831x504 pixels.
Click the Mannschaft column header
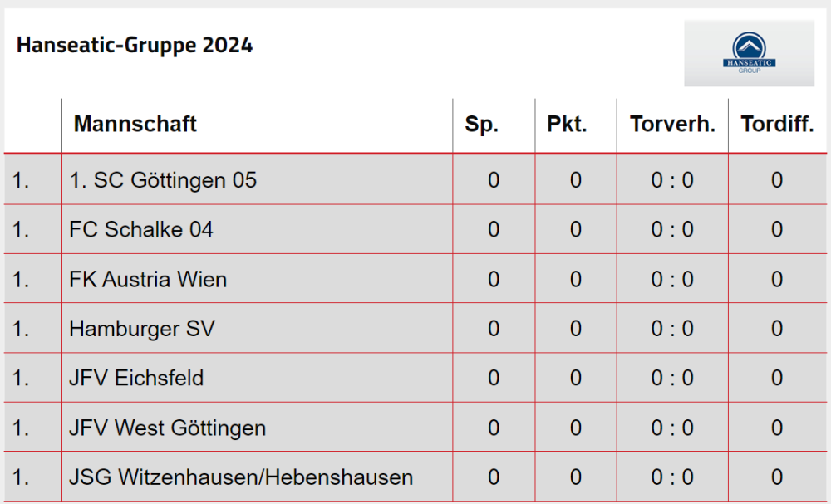(135, 125)
